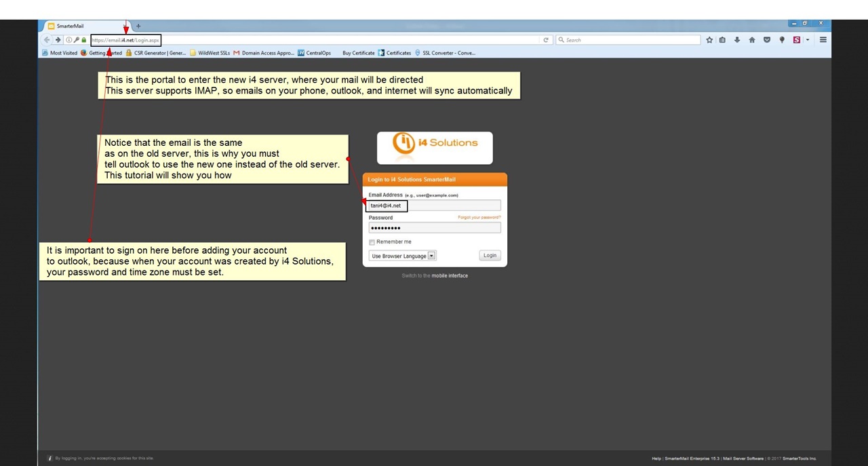Select the SmarterMail browser tab
The image size is (868, 466).
(86, 26)
